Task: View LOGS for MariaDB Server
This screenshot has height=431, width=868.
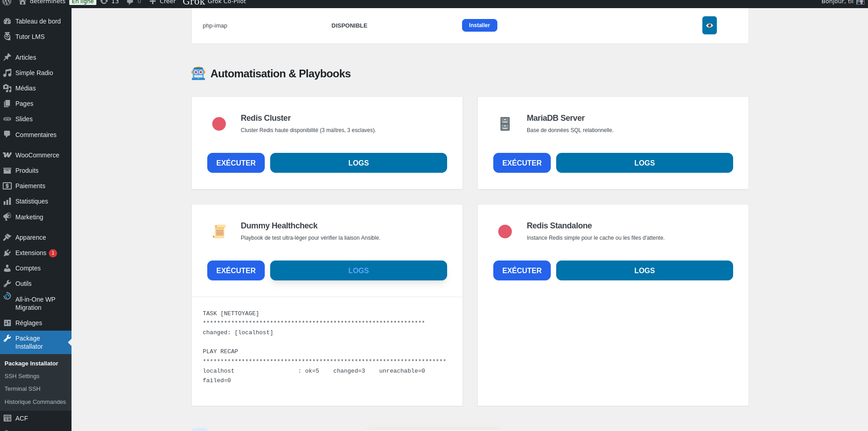Action: point(644,163)
